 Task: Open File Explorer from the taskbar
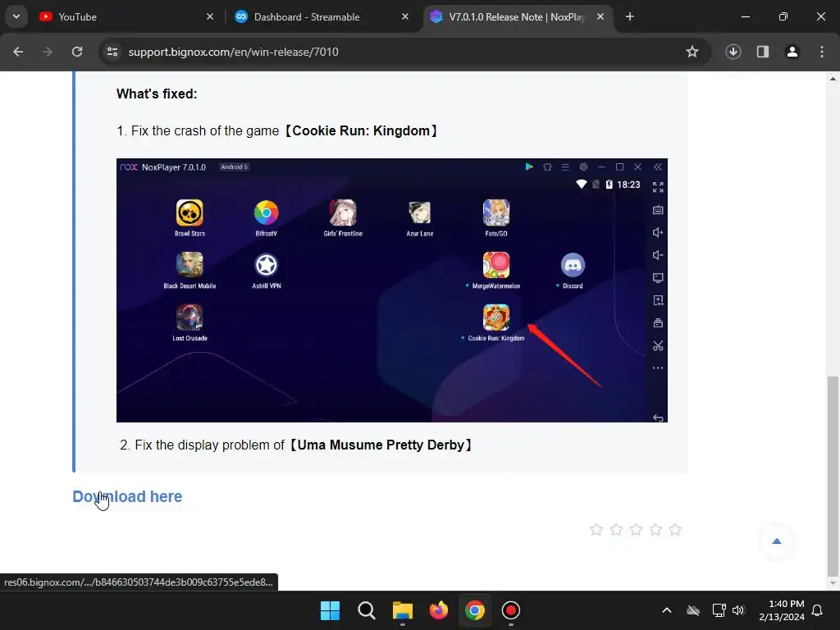point(402,610)
